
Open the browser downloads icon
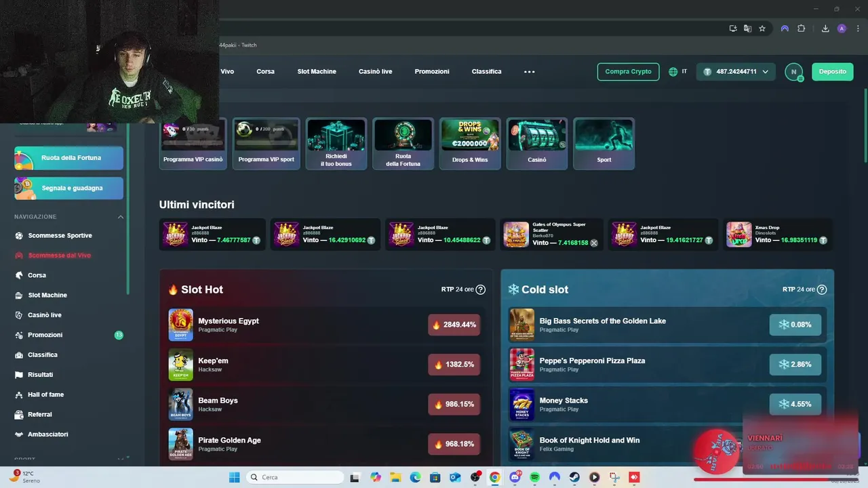pos(825,28)
